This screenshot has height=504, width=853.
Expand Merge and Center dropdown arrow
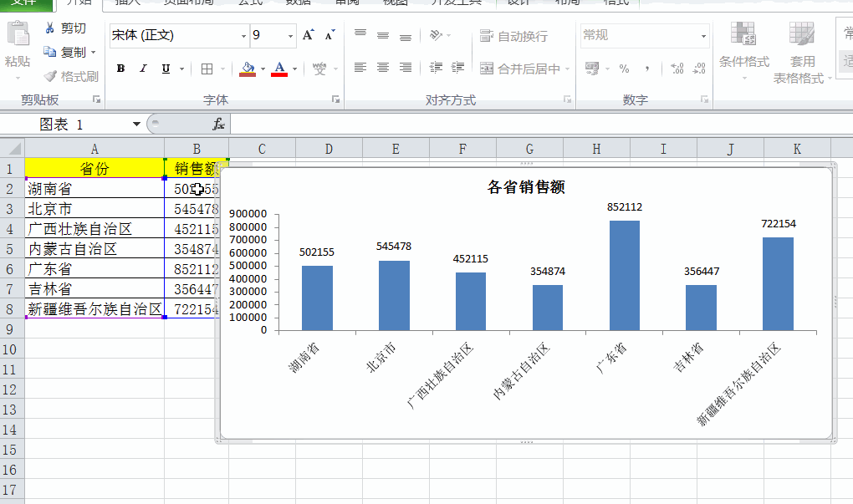(567, 69)
